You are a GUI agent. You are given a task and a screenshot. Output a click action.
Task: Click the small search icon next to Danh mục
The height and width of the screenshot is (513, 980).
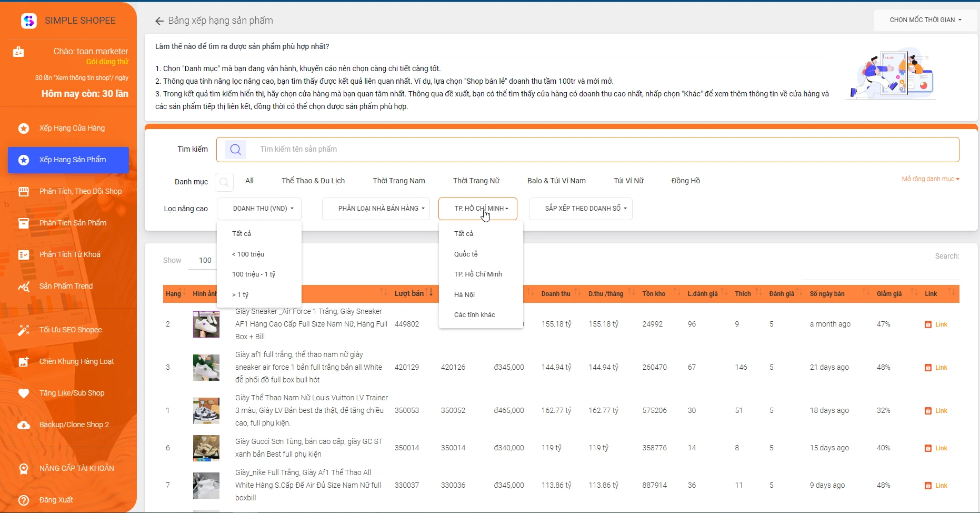224,182
